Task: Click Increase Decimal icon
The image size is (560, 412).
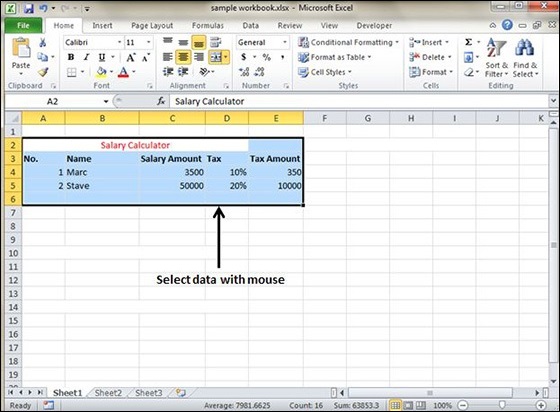Action: click(x=244, y=72)
